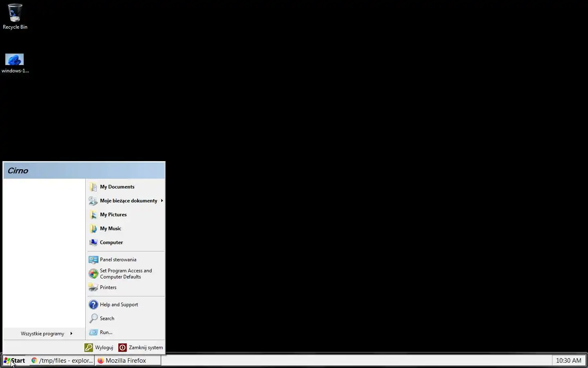The height and width of the screenshot is (368, 588).
Task: Click the Computer icon in Start menu
Action: (x=93, y=242)
